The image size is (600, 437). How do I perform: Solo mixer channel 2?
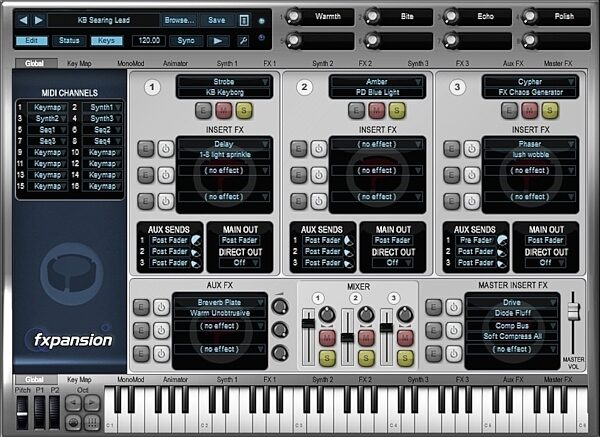click(366, 358)
